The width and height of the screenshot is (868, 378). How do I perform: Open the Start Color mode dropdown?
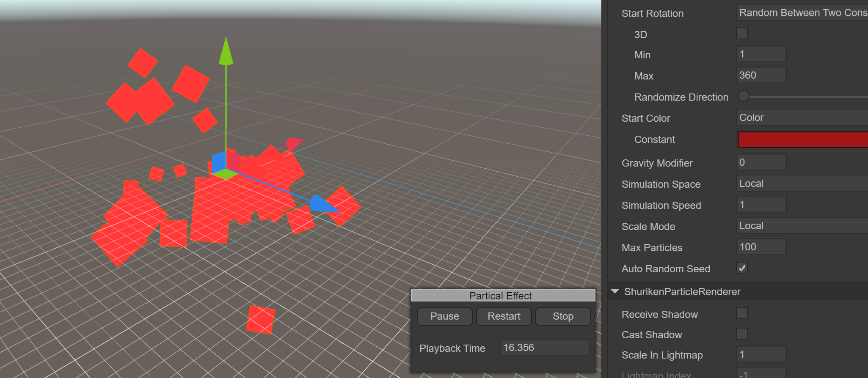point(802,118)
